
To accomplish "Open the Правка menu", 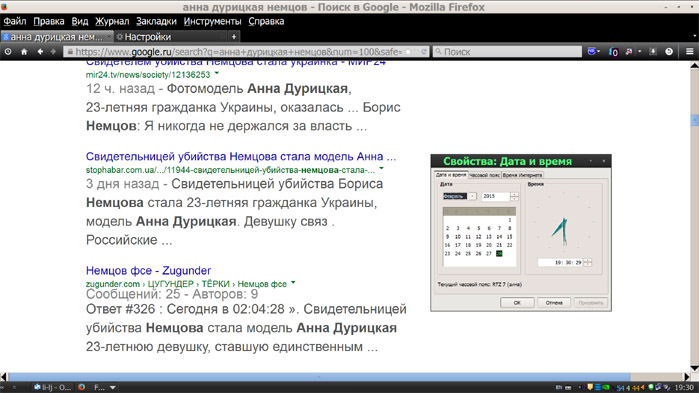I will click(x=49, y=21).
